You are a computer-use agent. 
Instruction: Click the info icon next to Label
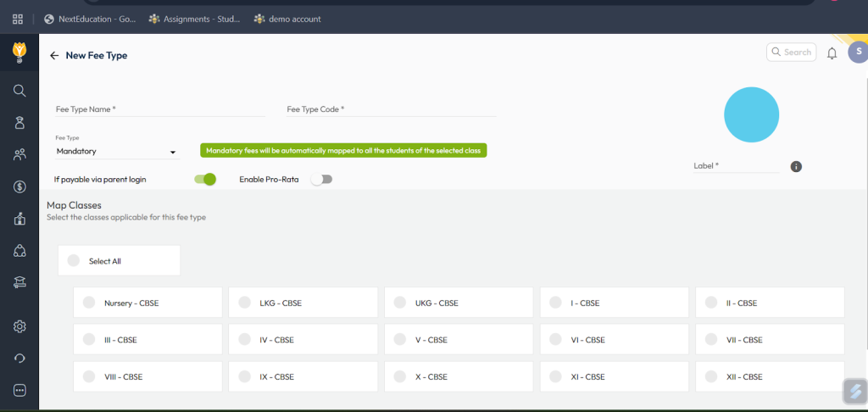point(796,166)
